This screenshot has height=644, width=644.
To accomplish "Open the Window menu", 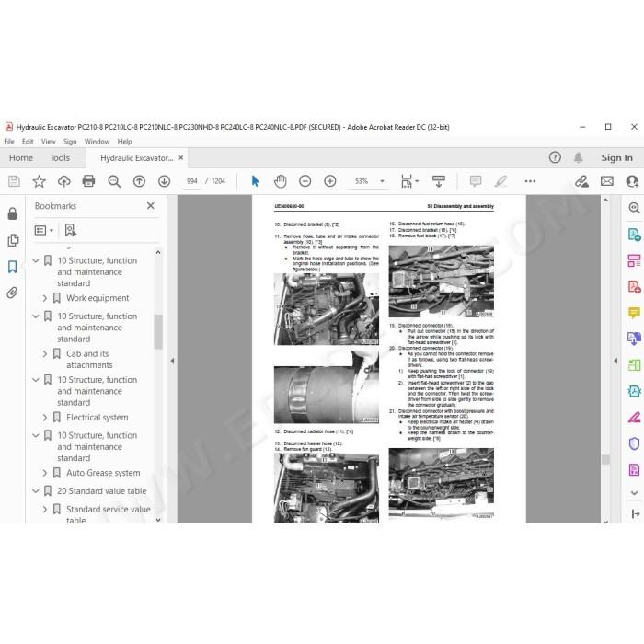I will pyautogui.click(x=97, y=142).
